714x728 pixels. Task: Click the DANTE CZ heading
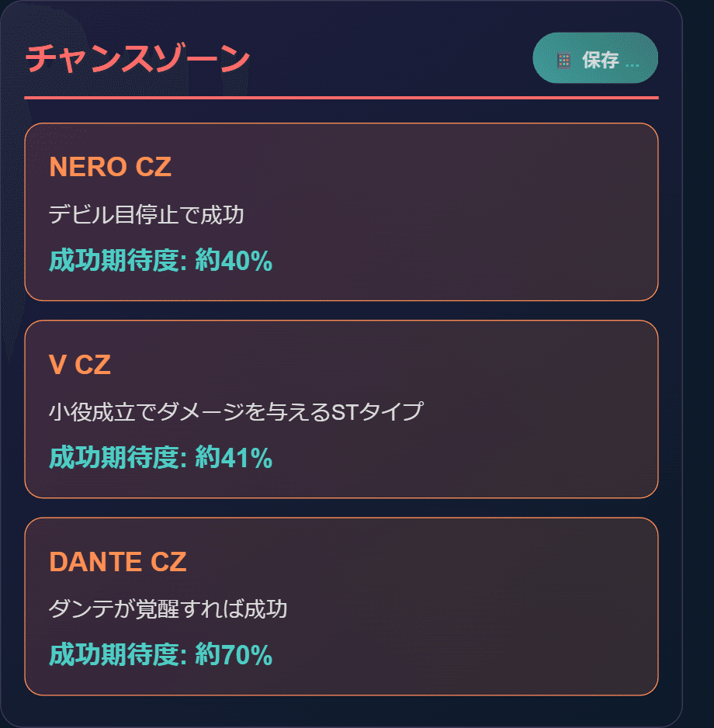click(117, 560)
